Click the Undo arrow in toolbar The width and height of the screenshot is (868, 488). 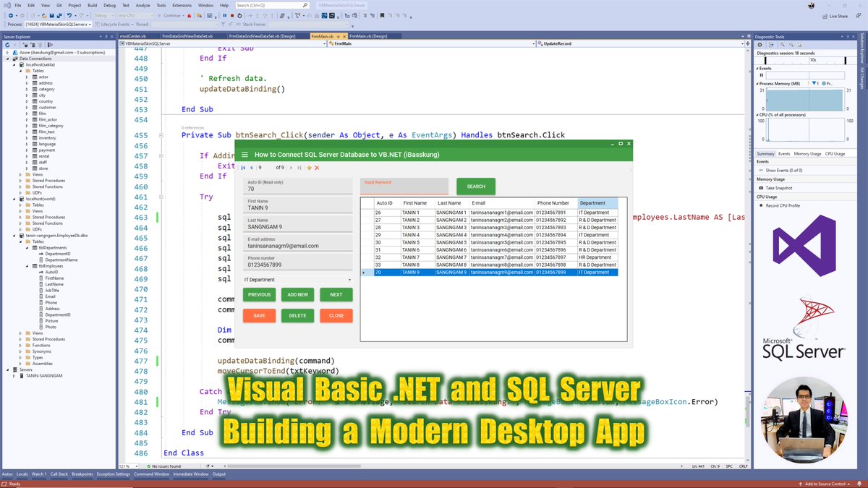click(69, 15)
